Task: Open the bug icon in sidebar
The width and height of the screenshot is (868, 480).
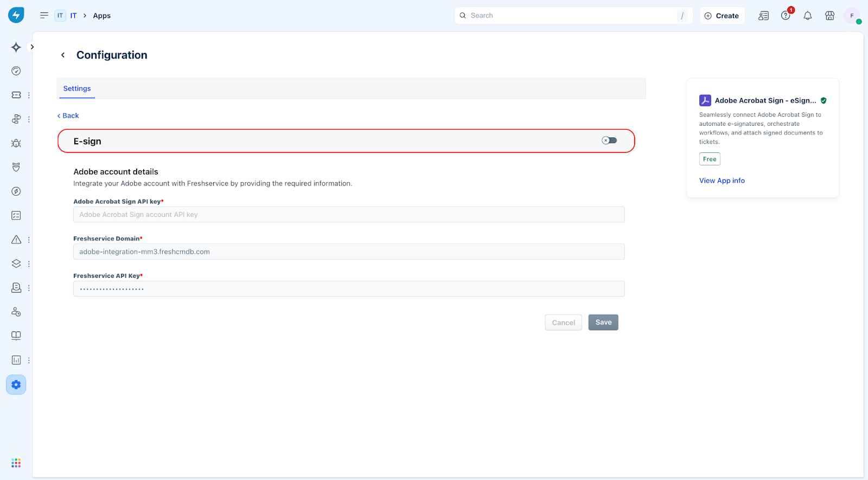Action: point(16,143)
